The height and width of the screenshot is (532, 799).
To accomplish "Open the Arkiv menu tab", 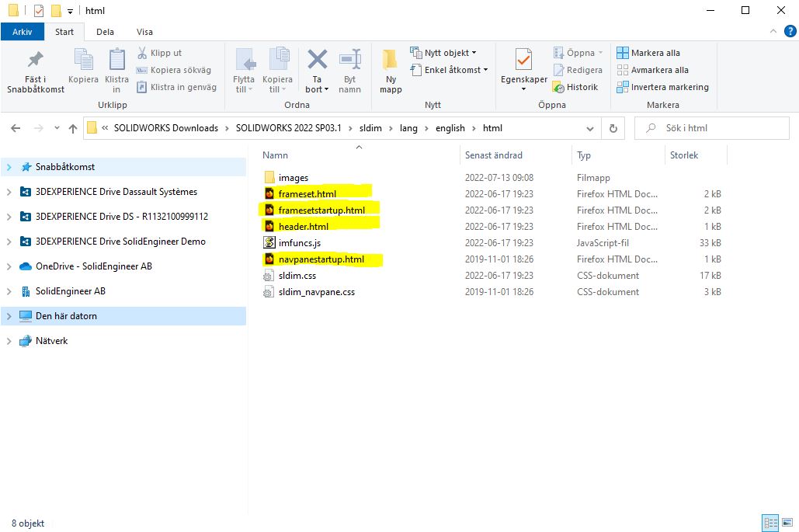I will [23, 32].
